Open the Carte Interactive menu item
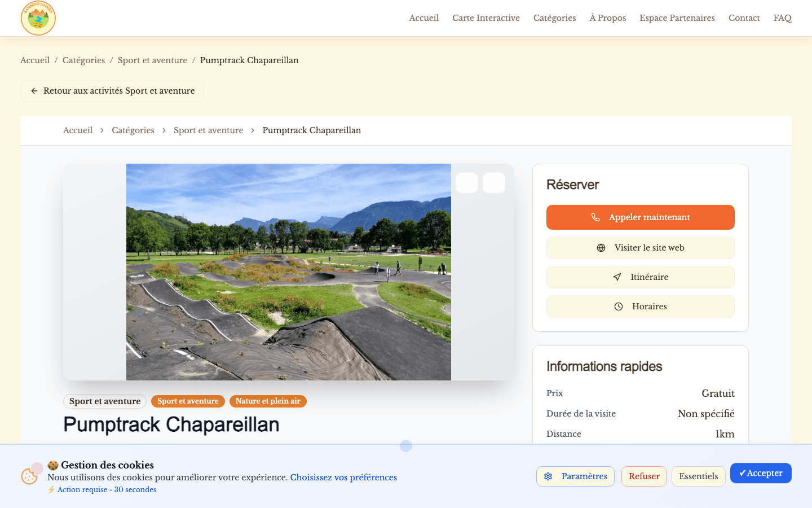 [x=486, y=18]
